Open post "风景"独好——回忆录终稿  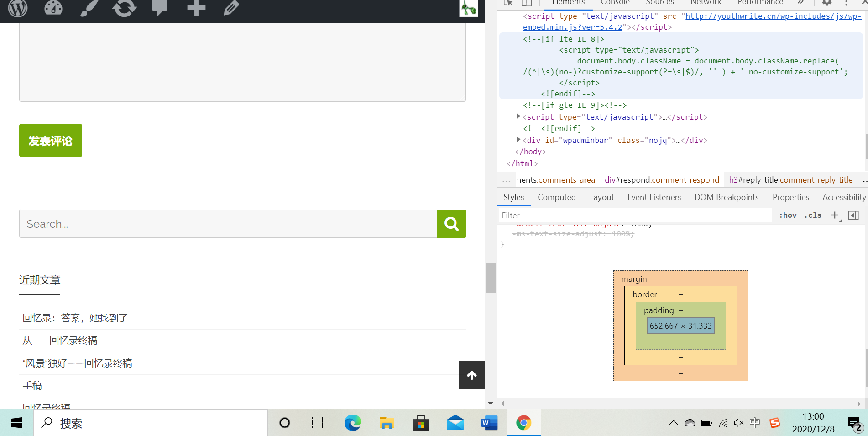tap(77, 363)
